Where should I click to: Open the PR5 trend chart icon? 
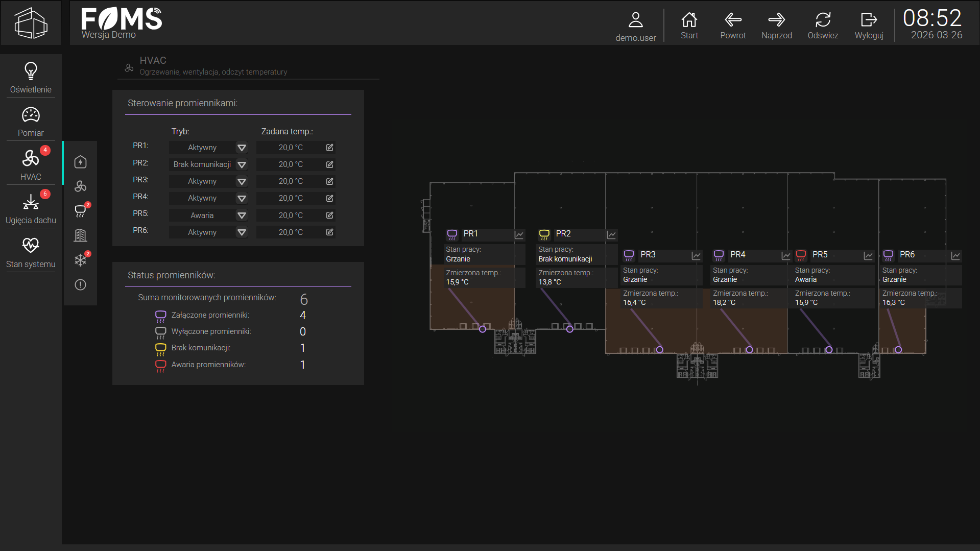pyautogui.click(x=868, y=255)
